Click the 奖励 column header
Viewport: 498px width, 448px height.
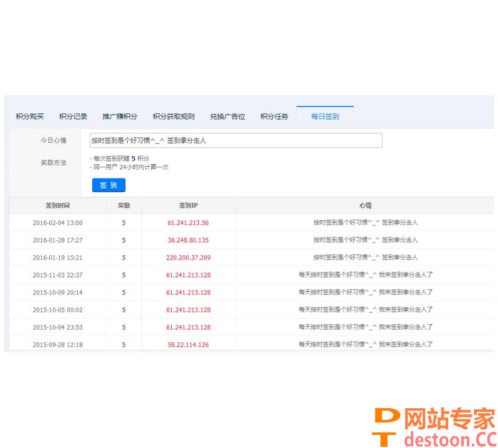click(123, 205)
